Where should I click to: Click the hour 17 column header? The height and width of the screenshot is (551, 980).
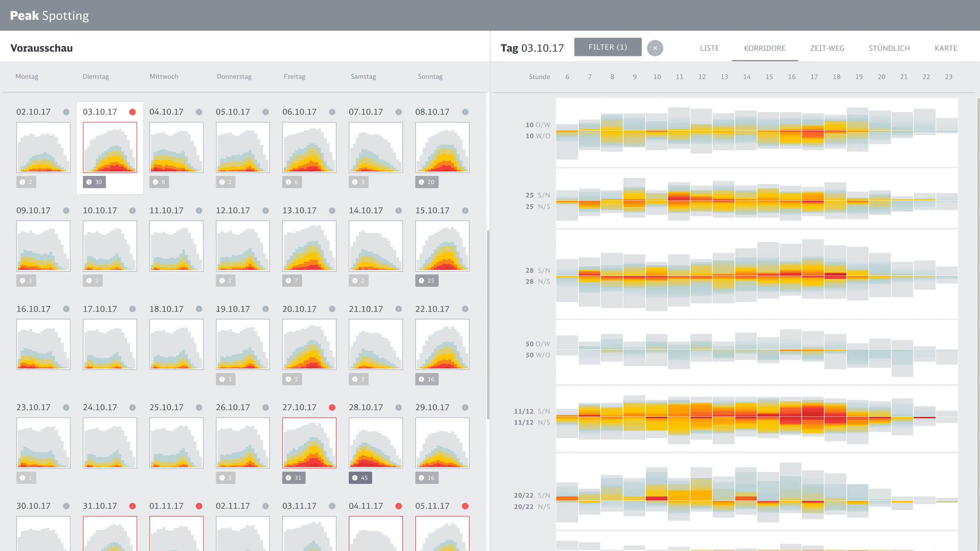coord(814,77)
